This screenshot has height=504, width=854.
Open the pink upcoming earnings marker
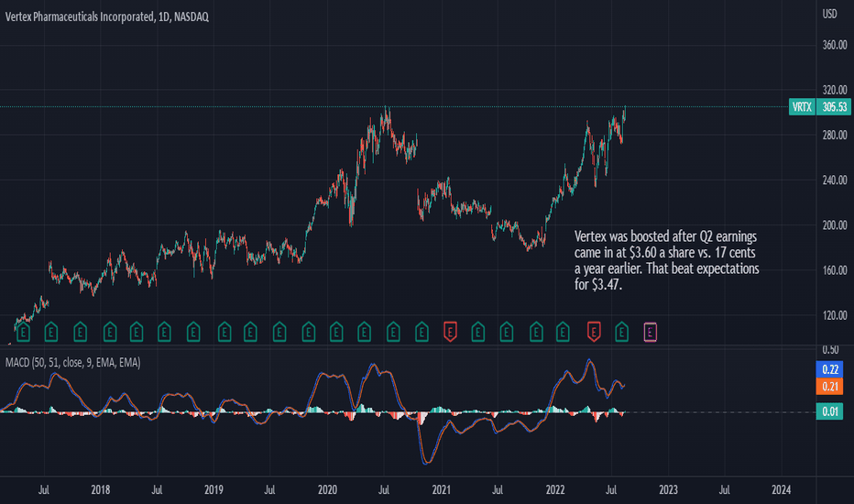[651, 332]
